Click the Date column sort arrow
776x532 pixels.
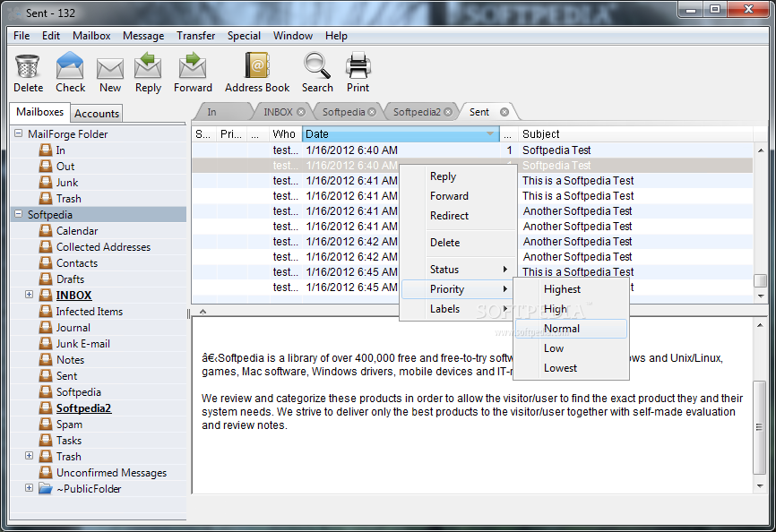pyautogui.click(x=490, y=134)
